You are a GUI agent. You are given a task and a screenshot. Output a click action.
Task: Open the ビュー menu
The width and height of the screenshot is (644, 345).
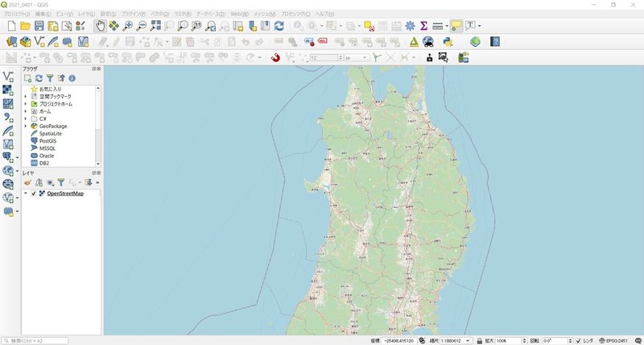pyautogui.click(x=64, y=14)
